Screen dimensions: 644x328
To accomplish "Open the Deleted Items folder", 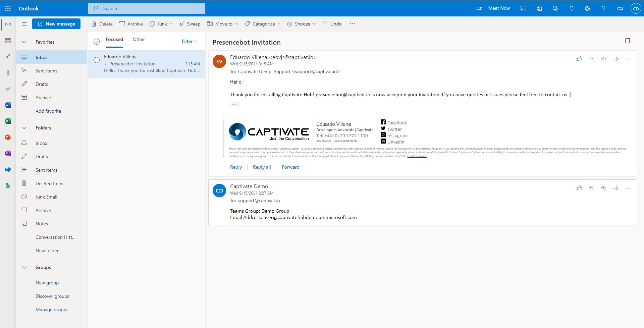I will (x=50, y=183).
